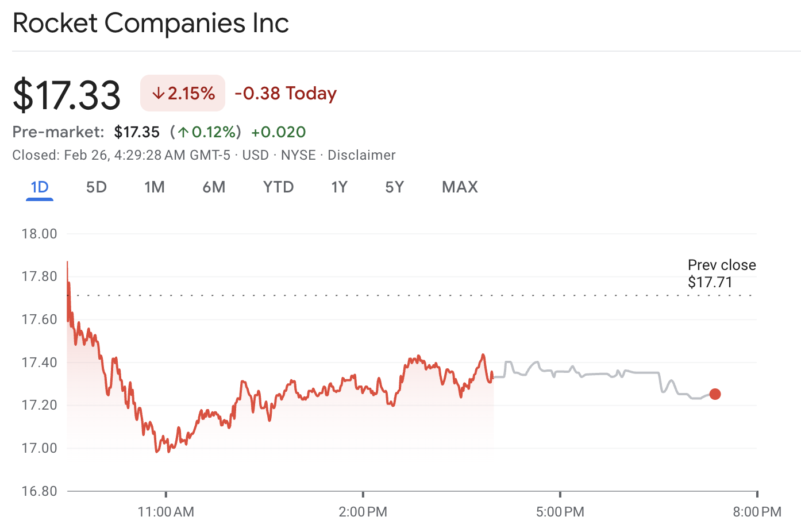Click the Rocket Companies Inc title
This screenshot has width=801, height=532.
pos(151,24)
